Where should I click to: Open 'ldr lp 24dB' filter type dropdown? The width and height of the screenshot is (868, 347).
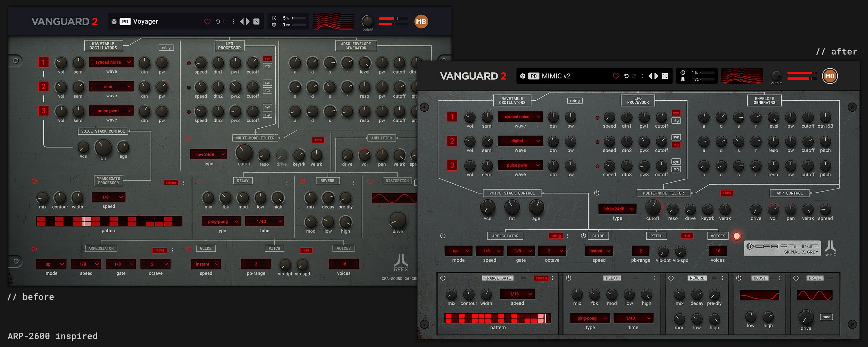pyautogui.click(x=617, y=209)
